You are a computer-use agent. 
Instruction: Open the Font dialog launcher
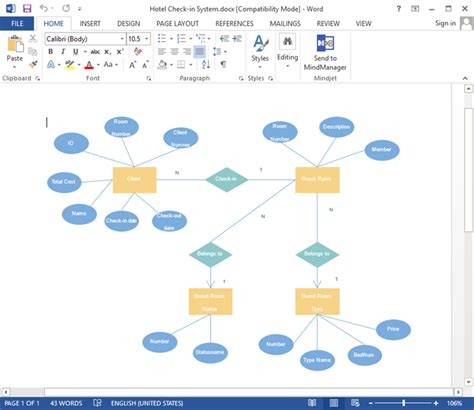149,78
